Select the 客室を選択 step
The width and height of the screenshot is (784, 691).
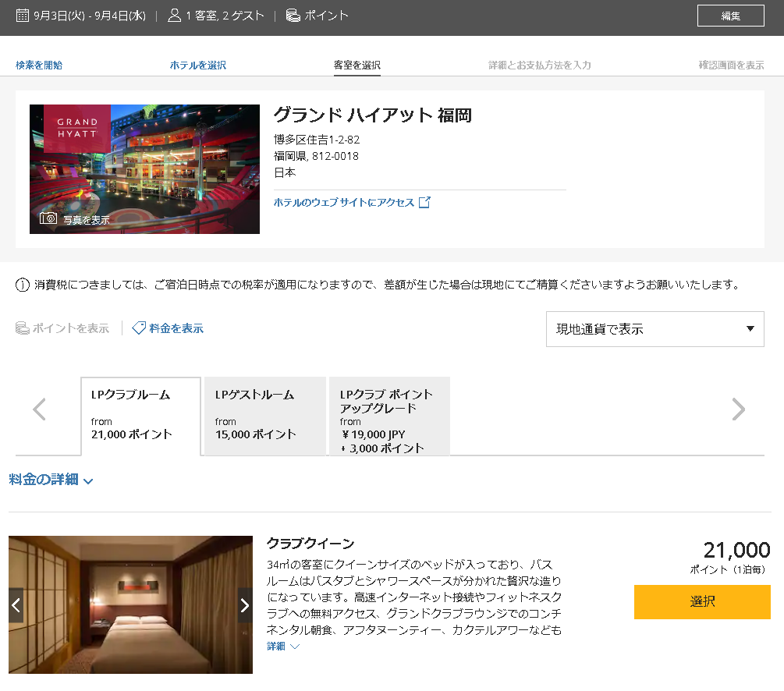pyautogui.click(x=357, y=65)
